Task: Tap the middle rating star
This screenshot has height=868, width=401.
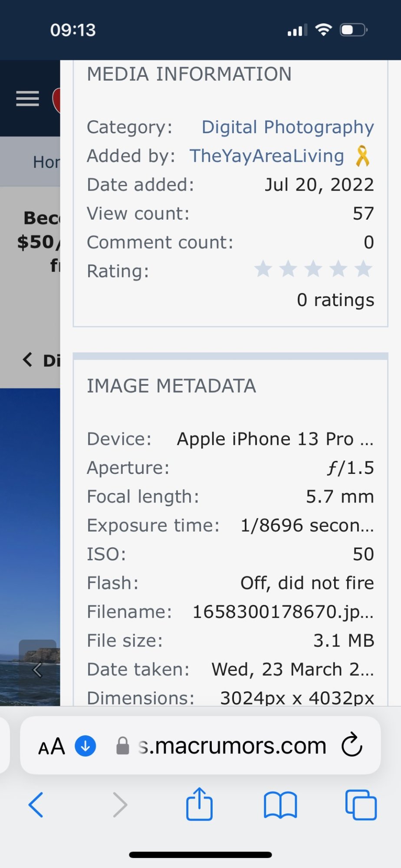Action: click(313, 270)
